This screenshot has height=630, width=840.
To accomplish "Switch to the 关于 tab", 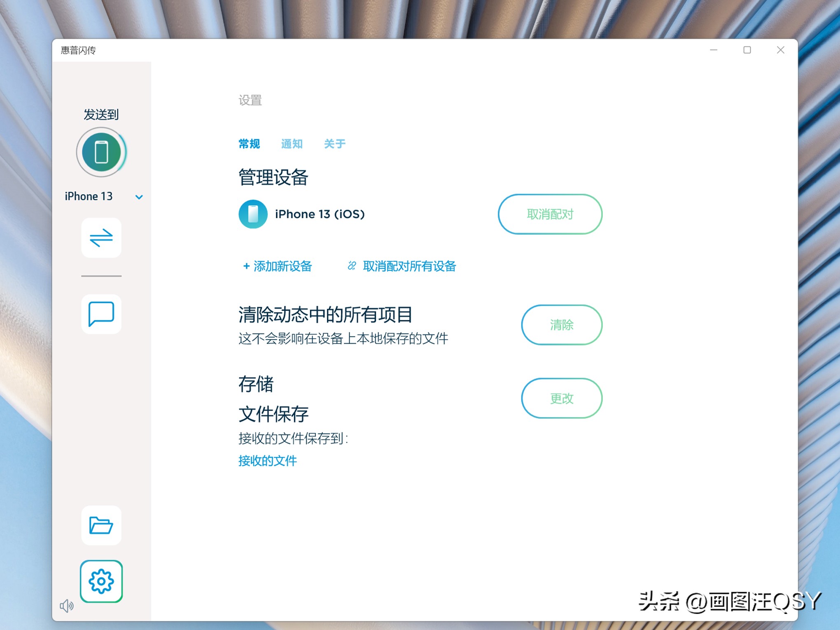I will click(x=334, y=144).
